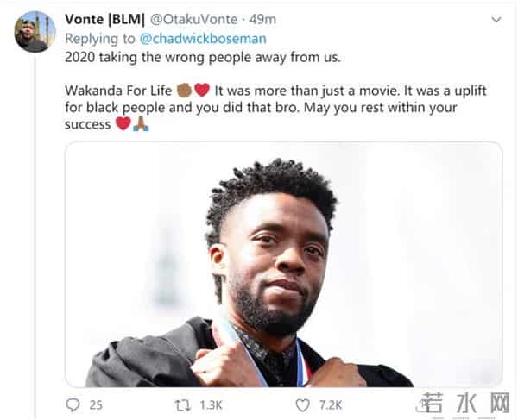The image size is (518, 420).
Task: Click the 1.3K retweets count
Action: point(211,404)
